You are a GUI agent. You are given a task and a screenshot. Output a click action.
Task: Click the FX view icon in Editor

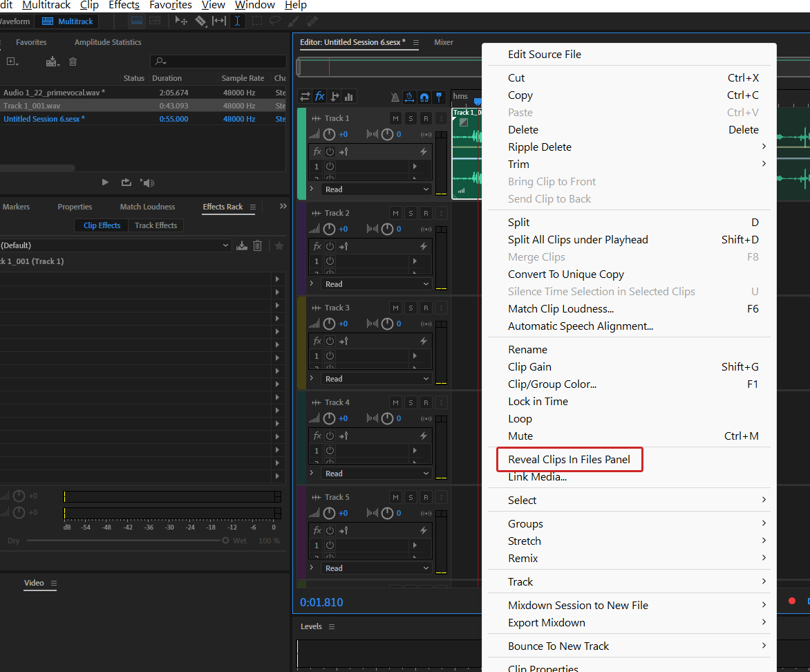pyautogui.click(x=319, y=97)
